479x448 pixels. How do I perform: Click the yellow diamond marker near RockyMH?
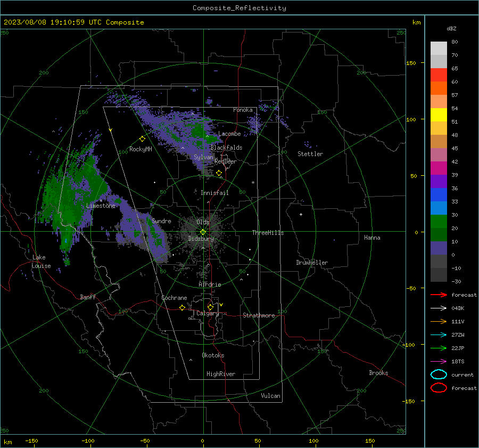tap(142, 139)
